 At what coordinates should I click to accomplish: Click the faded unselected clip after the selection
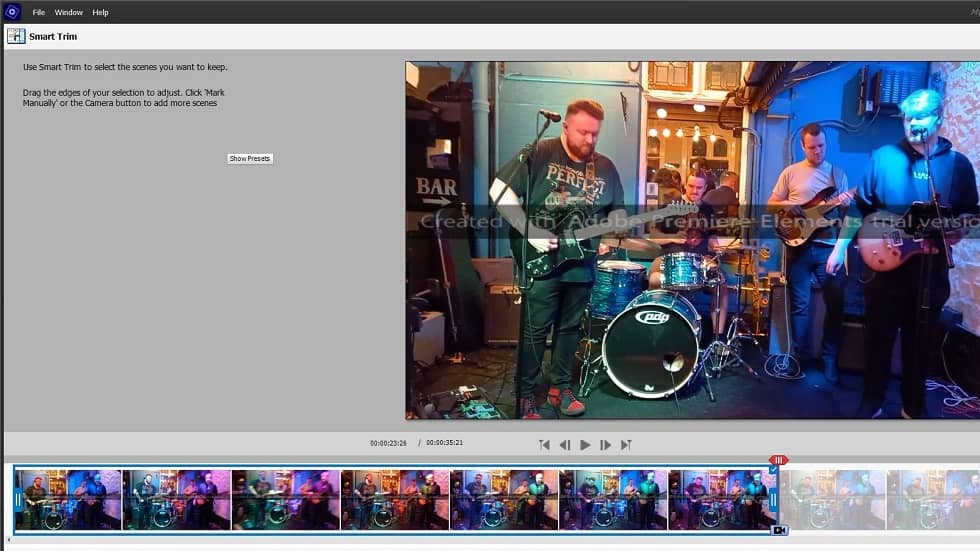coord(832,500)
